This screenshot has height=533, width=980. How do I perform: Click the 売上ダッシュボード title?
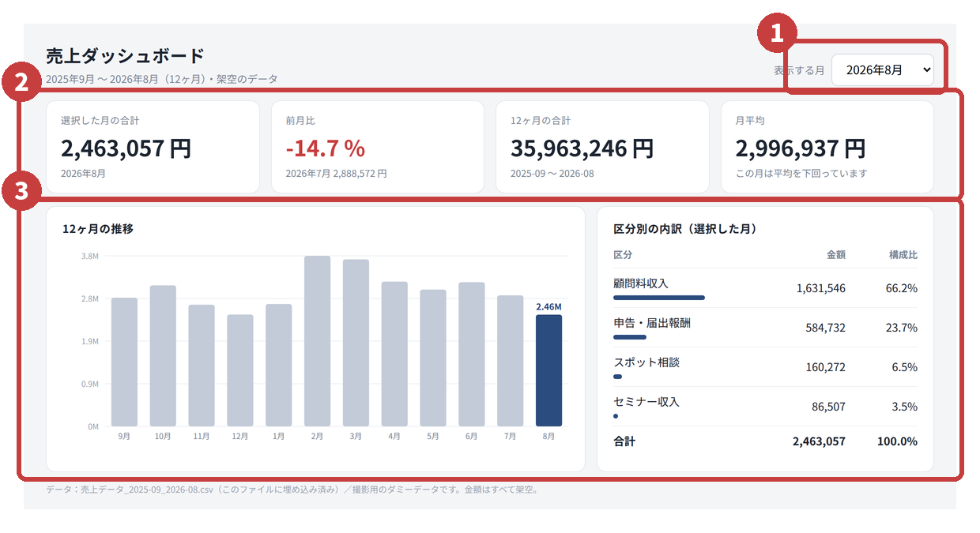point(126,55)
